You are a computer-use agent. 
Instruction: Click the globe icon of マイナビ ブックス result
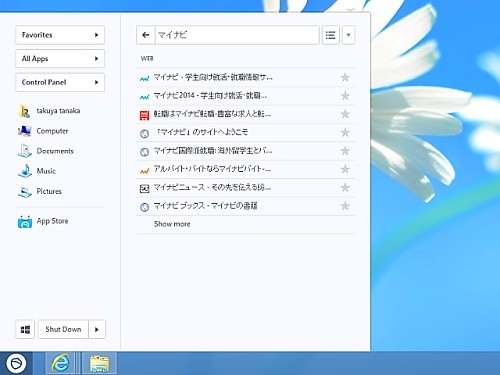coord(144,207)
